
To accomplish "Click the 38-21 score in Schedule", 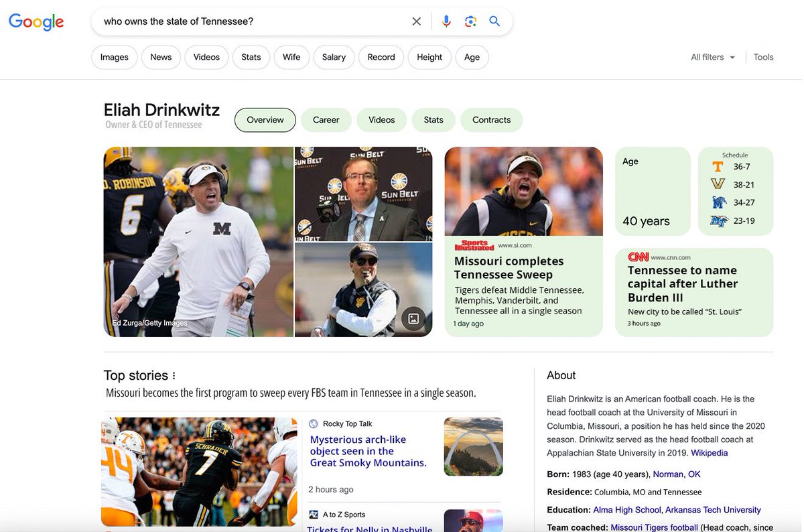I will point(744,184).
